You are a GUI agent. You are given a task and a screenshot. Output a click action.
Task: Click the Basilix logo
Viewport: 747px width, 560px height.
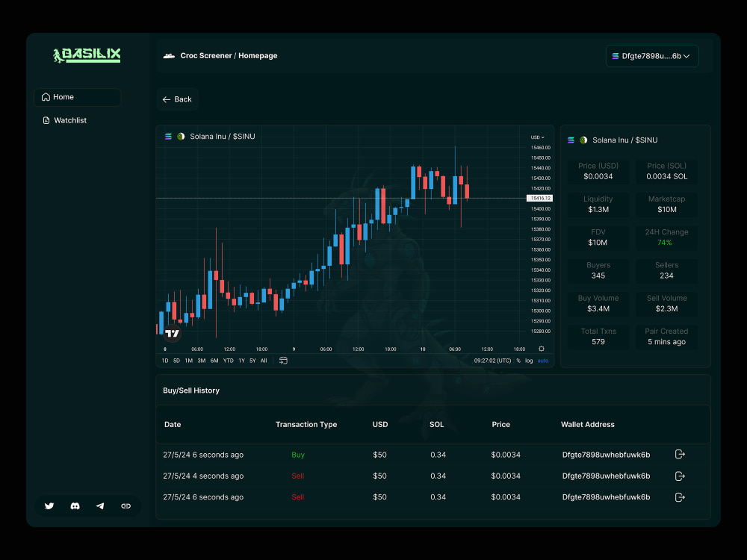[x=87, y=55]
